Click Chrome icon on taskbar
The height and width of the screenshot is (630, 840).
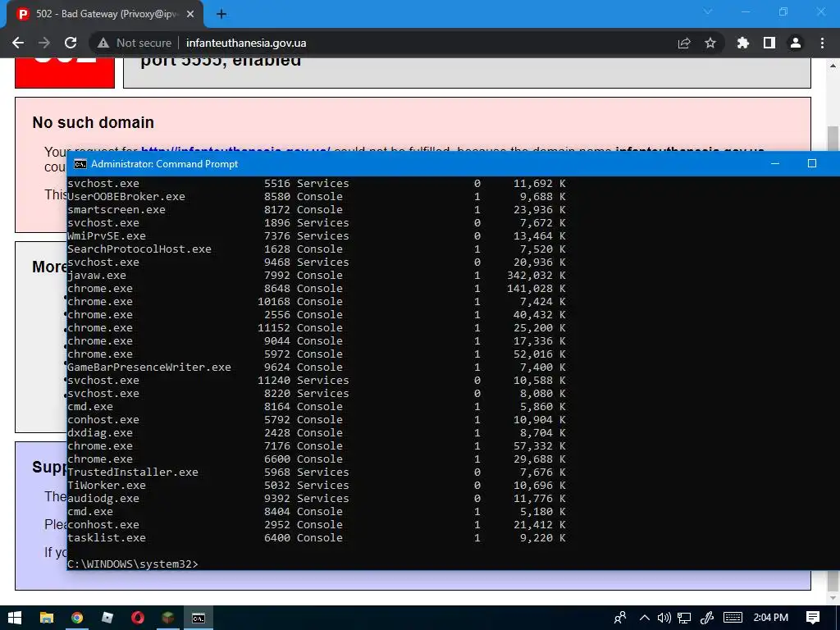(77, 618)
